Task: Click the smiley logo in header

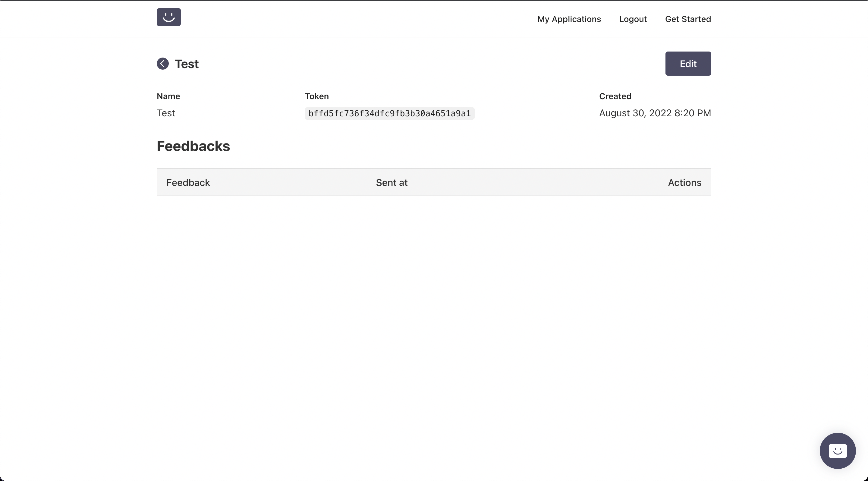Action: (x=168, y=17)
